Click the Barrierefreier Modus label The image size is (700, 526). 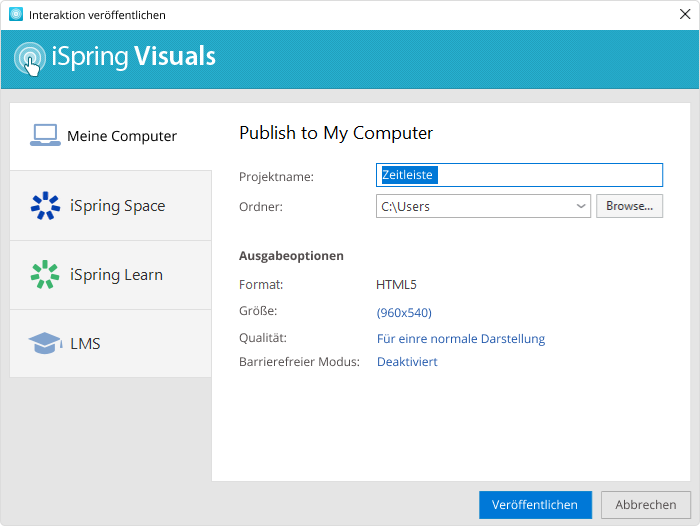[x=299, y=362]
